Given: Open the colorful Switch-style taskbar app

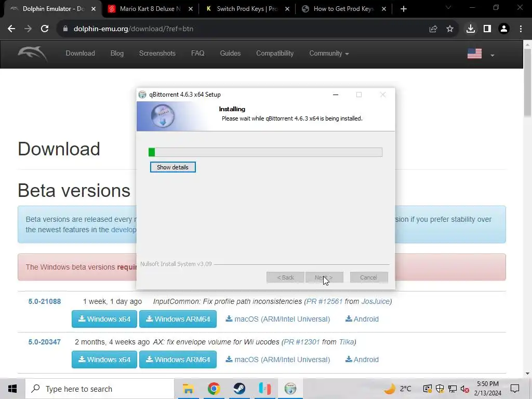Looking at the screenshot, I should tap(264, 389).
